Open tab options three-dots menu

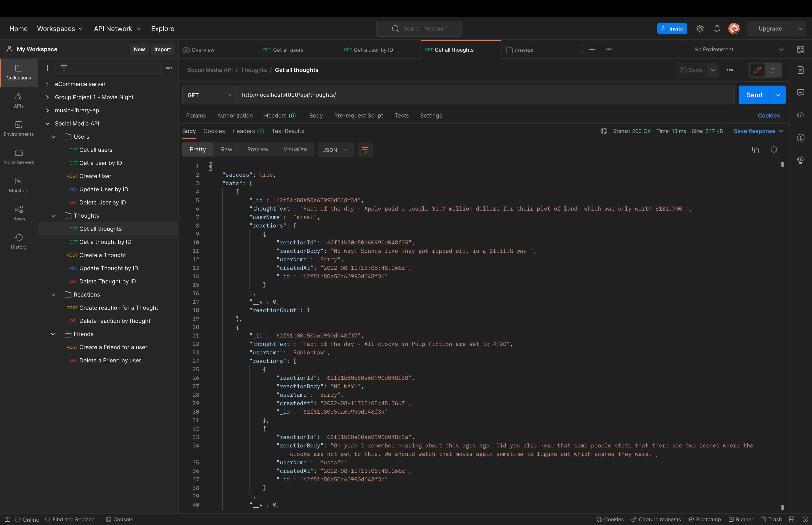tap(609, 49)
